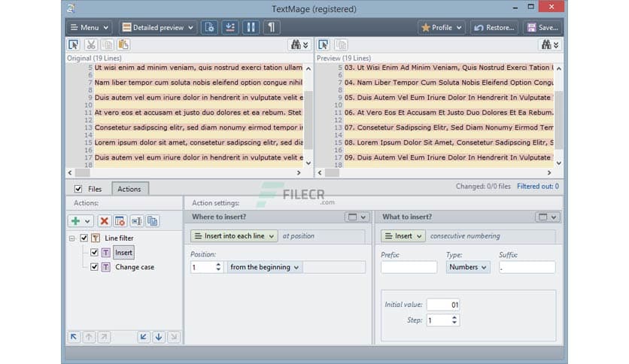Click the move up arrow icon

[x=89, y=337]
